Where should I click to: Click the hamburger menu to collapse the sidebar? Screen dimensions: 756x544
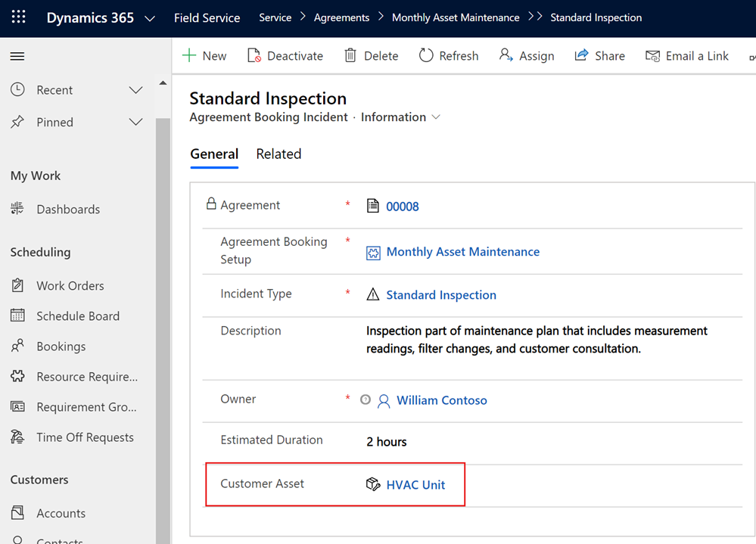pos(17,57)
